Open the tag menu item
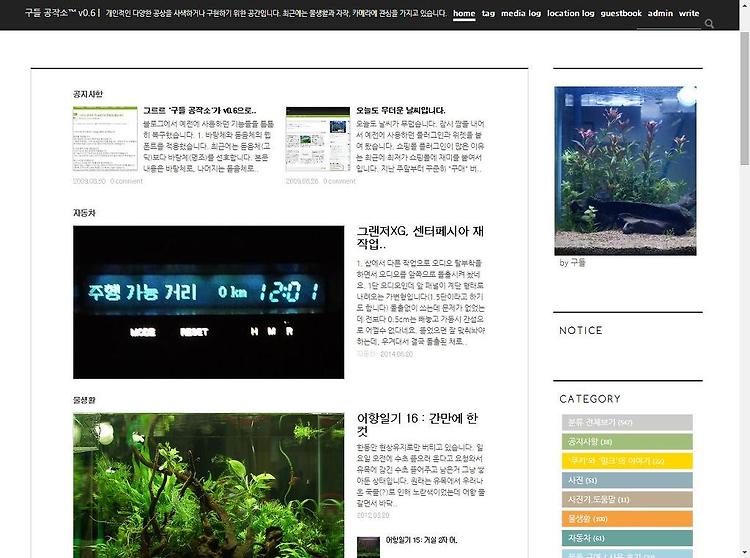The image size is (750, 558). coord(488,13)
